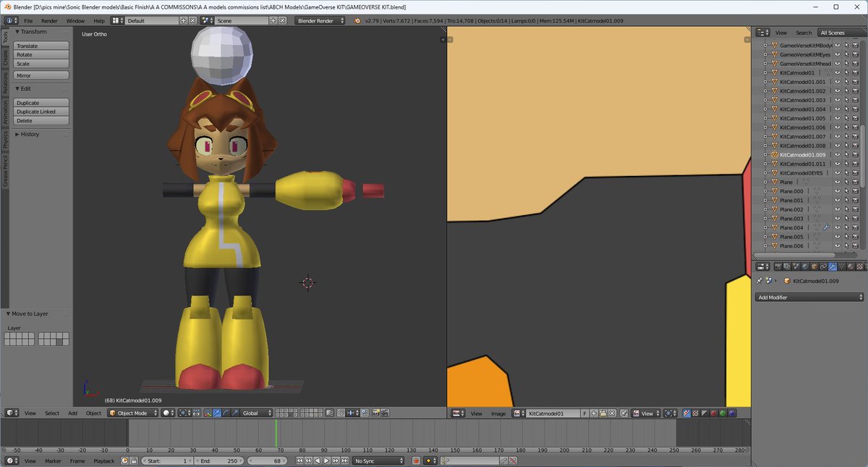Expand the KitCatmodel01.004 tree row
This screenshot has width=868, height=467.
(765, 109)
